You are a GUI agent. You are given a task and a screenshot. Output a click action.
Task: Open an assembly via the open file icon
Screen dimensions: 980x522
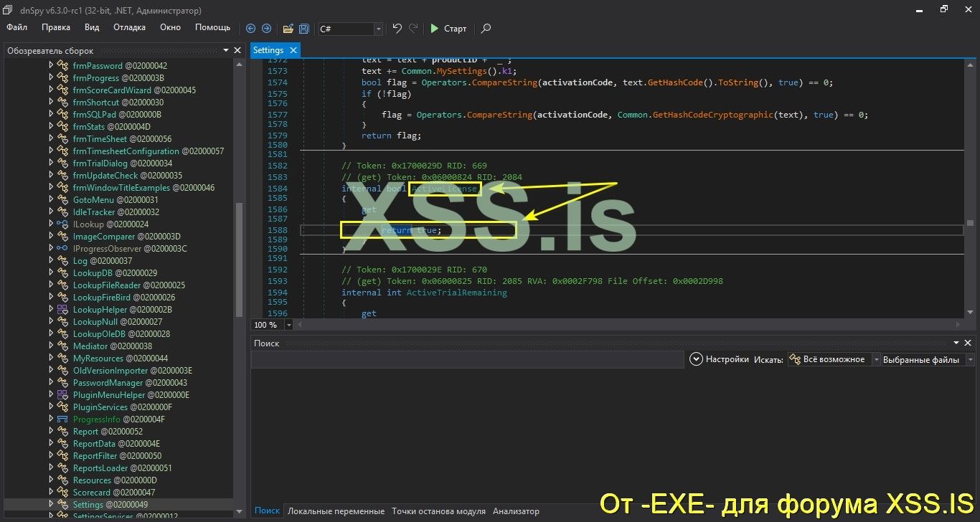click(x=287, y=28)
